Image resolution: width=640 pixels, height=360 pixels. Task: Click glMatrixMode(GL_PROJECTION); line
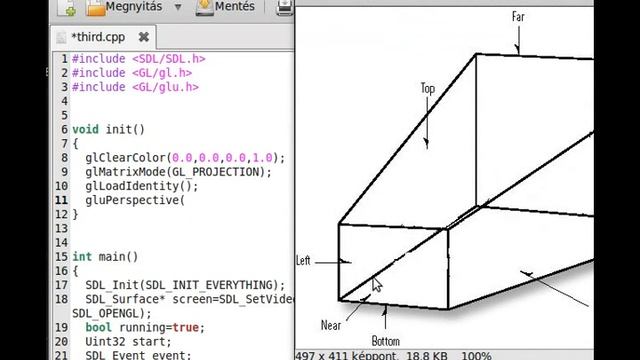coord(178,172)
